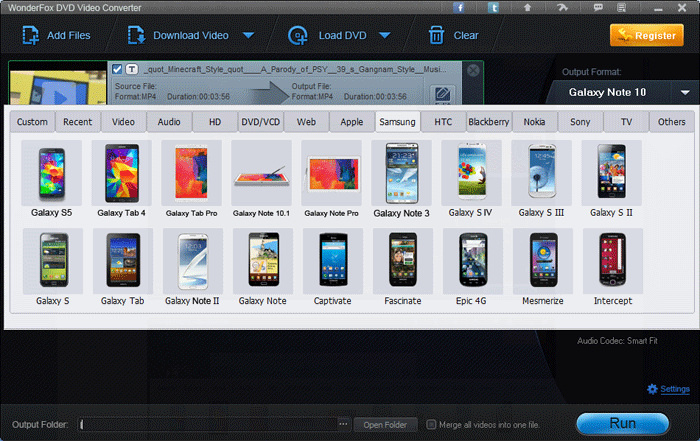Click the Output Folder path field

point(208,424)
